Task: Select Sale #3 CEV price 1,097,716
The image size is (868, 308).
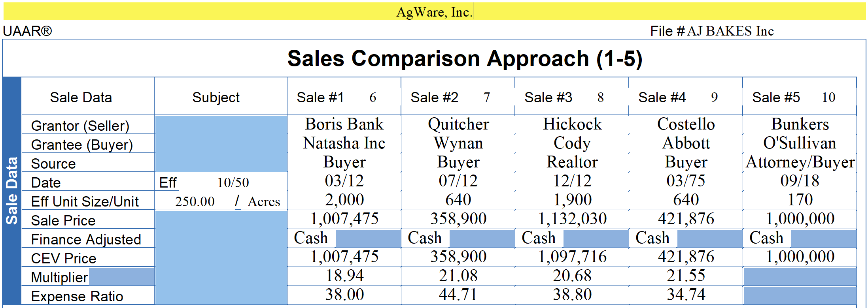Action: tap(572, 257)
